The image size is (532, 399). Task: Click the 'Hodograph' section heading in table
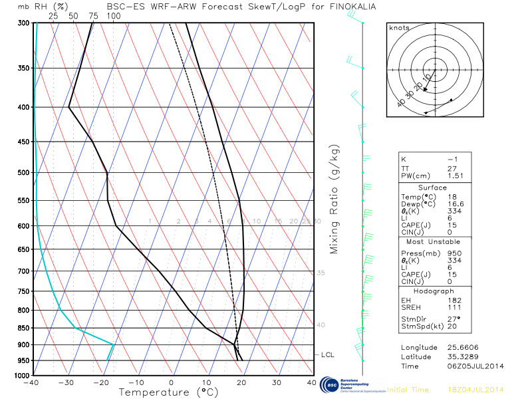434,291
